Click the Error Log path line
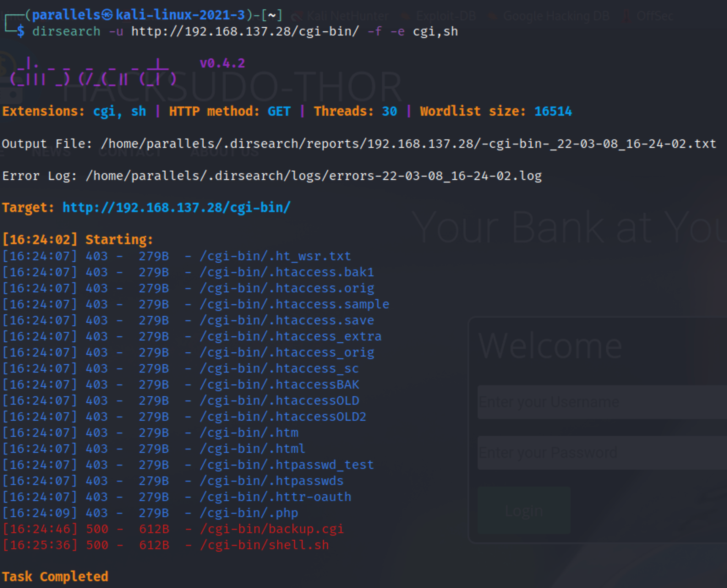The width and height of the screenshot is (727, 588). point(272,176)
